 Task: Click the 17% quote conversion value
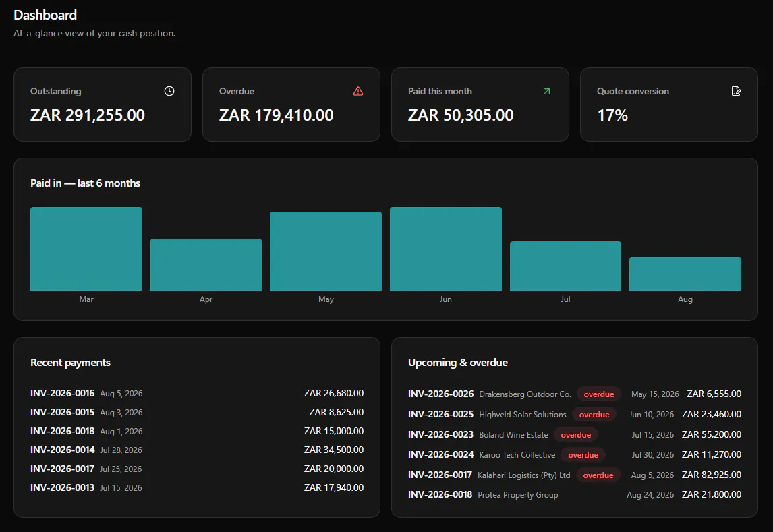tap(612, 115)
